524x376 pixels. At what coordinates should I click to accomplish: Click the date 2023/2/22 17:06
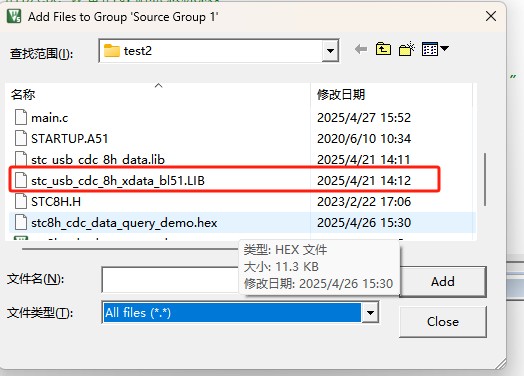pos(364,202)
